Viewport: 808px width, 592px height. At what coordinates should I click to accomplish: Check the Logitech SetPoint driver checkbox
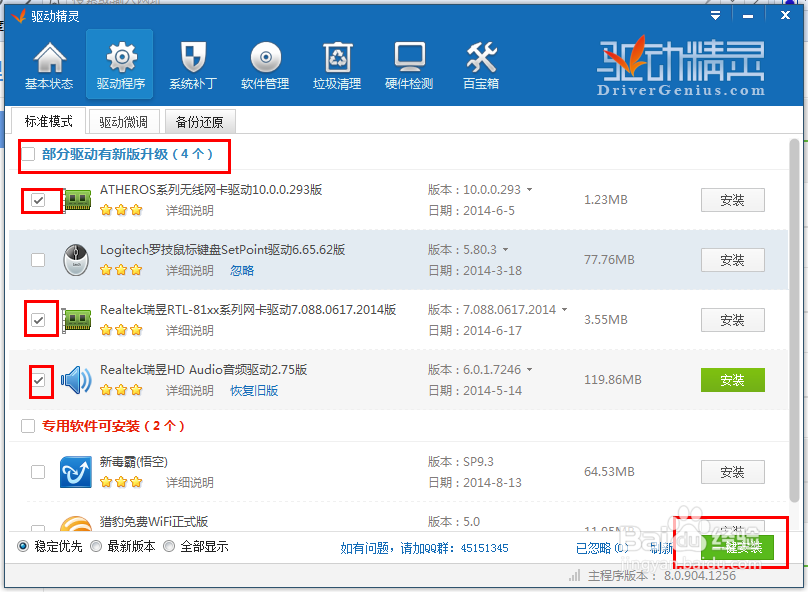tap(38, 260)
